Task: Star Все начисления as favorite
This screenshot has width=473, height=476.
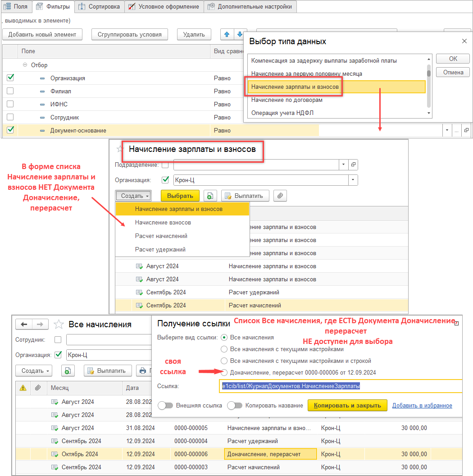Action: coord(59,325)
